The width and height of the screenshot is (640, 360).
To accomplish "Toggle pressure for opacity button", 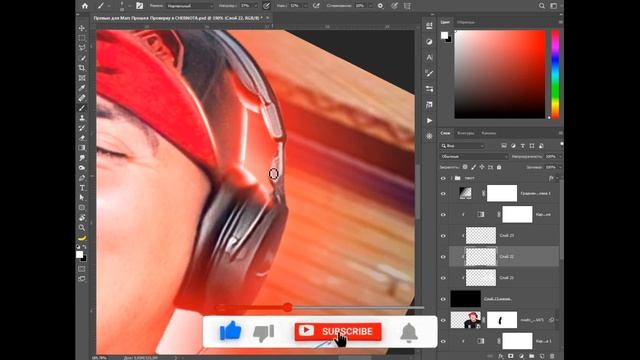I will pyautogui.click(x=267, y=6).
